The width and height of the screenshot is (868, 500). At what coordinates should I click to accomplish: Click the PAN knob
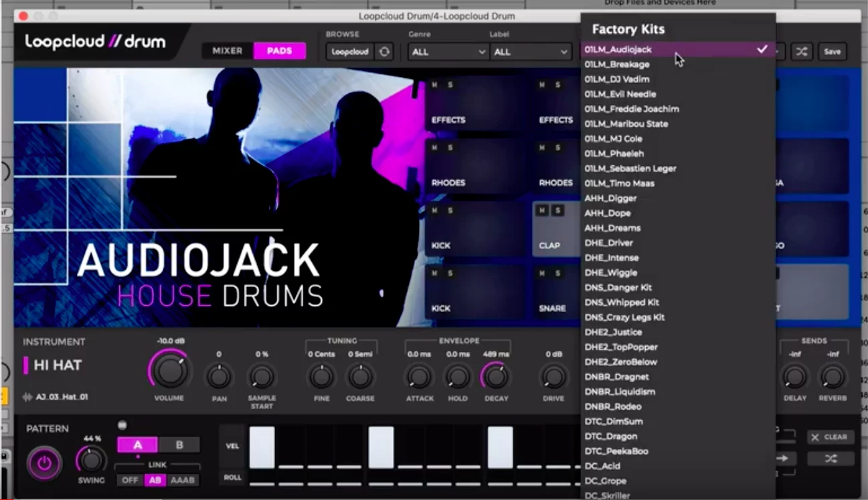(219, 377)
